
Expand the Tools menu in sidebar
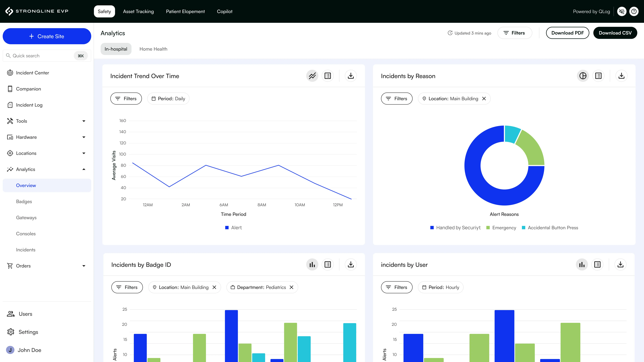click(x=84, y=121)
